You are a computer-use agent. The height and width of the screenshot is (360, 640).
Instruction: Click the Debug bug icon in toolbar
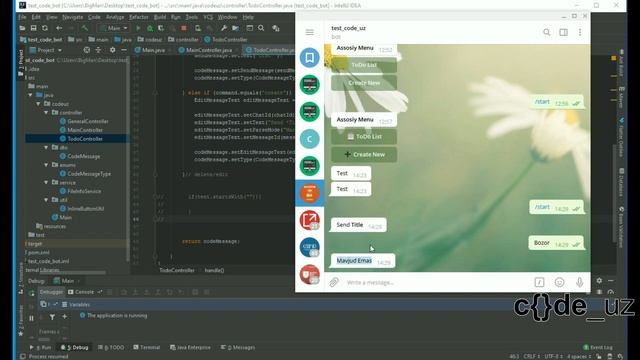pyautogui.click(x=150, y=28)
